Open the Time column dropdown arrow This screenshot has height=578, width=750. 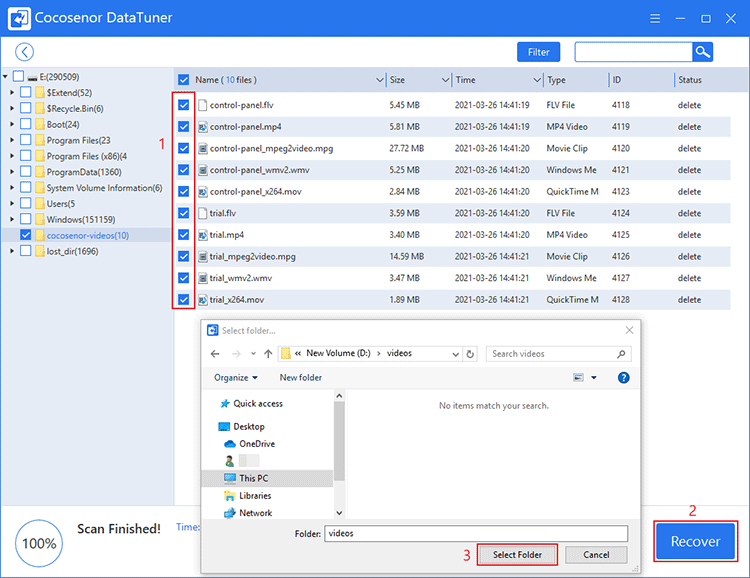[x=537, y=79]
